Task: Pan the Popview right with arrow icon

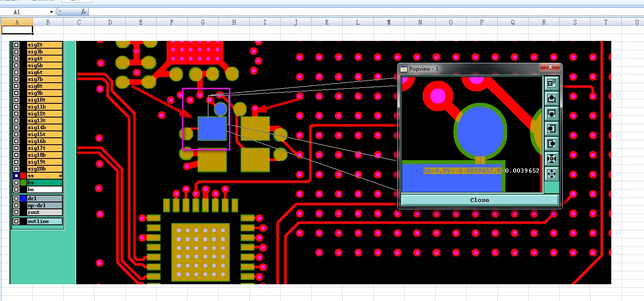Action: point(551,143)
